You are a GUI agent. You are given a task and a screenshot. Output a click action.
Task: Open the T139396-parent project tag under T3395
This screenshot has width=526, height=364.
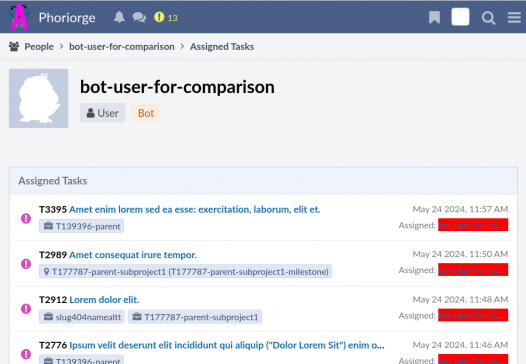(x=82, y=226)
